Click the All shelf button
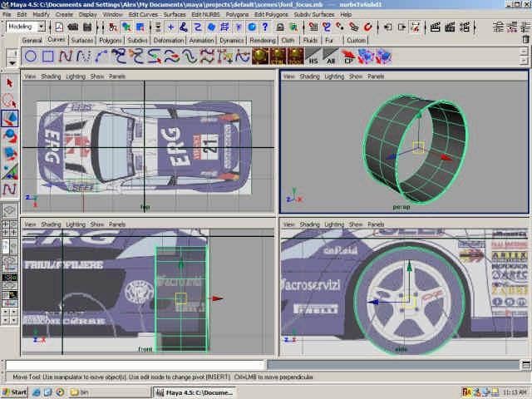 [331, 57]
